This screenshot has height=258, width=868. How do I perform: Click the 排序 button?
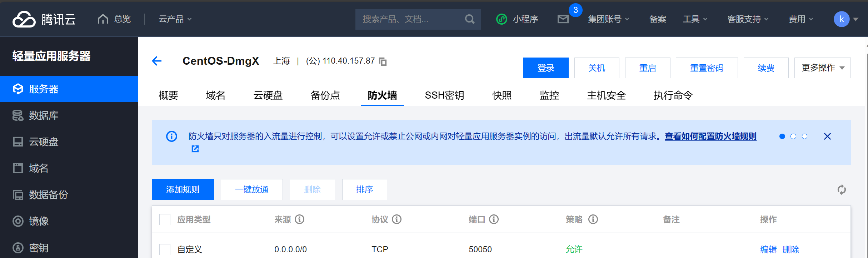[364, 189]
